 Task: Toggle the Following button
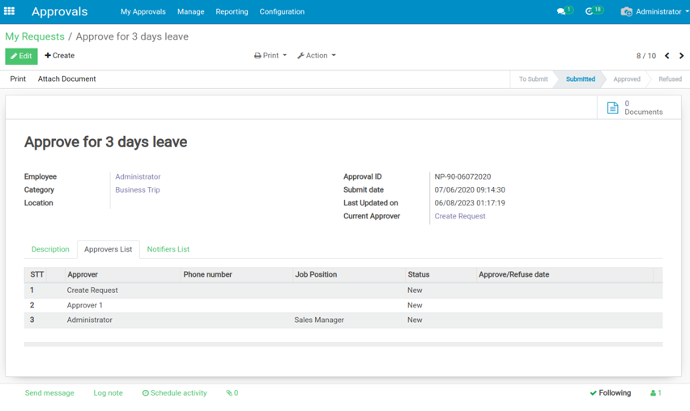pyautogui.click(x=610, y=393)
